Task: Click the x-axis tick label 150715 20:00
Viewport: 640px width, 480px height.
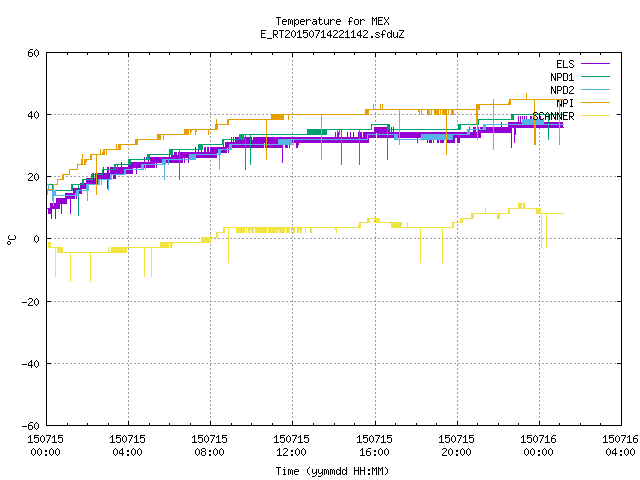Action: 456,445
